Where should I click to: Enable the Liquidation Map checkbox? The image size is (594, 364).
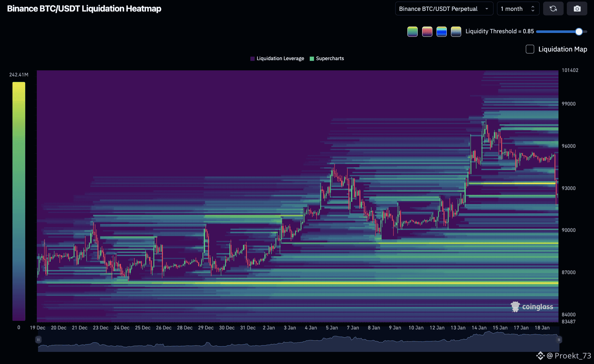pyautogui.click(x=530, y=49)
